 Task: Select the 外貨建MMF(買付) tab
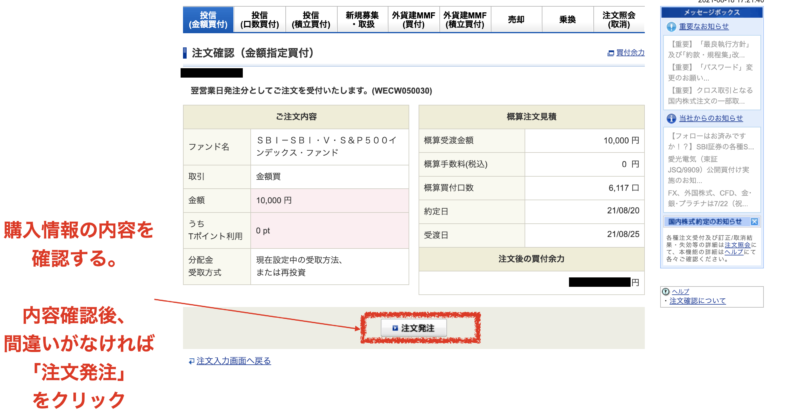[x=414, y=19]
